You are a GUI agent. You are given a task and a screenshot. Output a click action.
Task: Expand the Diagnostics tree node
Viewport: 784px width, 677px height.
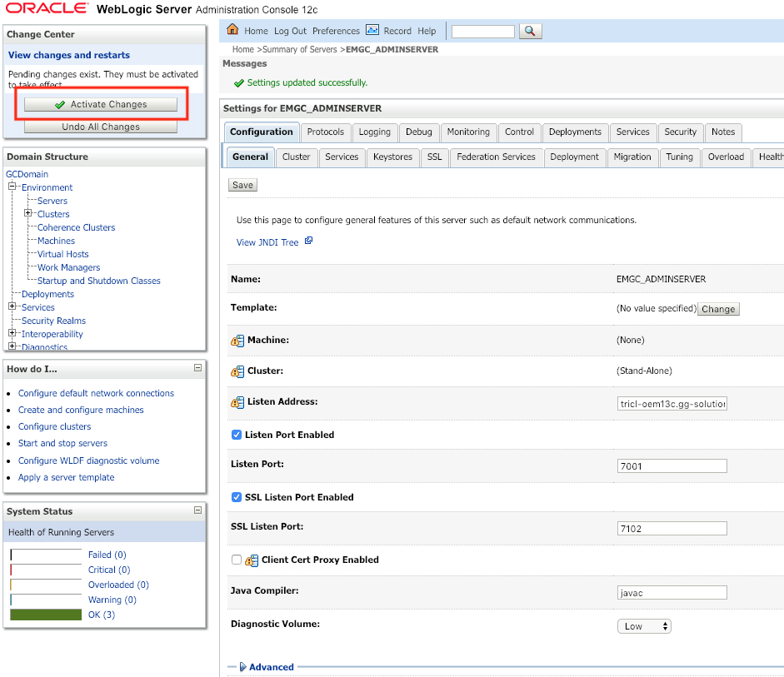[12, 346]
